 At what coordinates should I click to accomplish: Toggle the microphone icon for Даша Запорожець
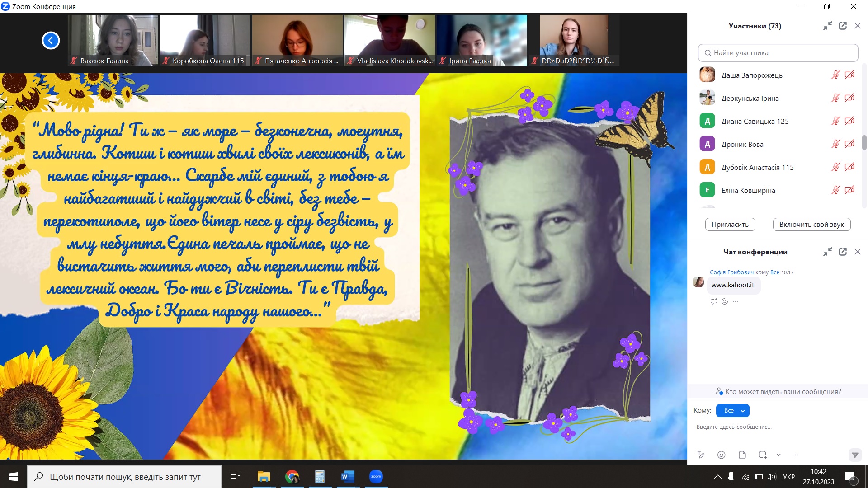pos(835,75)
